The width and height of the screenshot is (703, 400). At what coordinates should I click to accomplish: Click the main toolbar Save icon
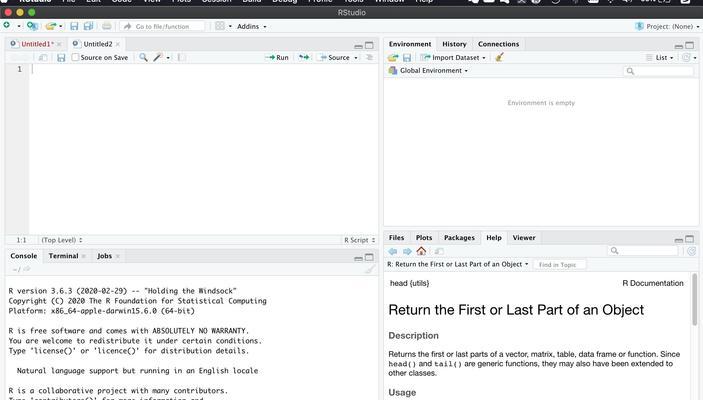[74, 26]
